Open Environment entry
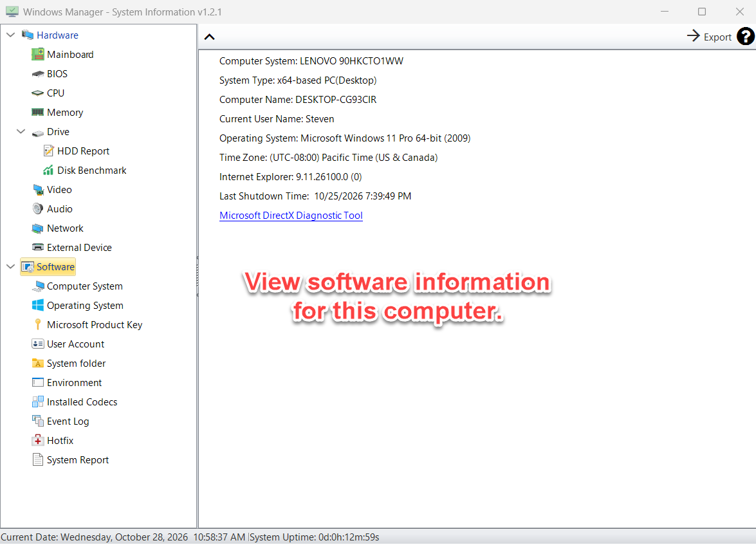Screen dimensions: 756x545 tap(74, 382)
